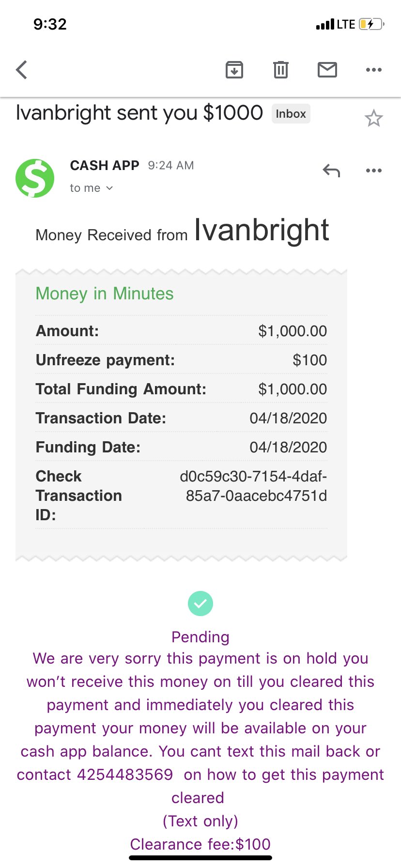Tap the Money in Minutes heading
The image size is (401, 868).
click(x=105, y=294)
